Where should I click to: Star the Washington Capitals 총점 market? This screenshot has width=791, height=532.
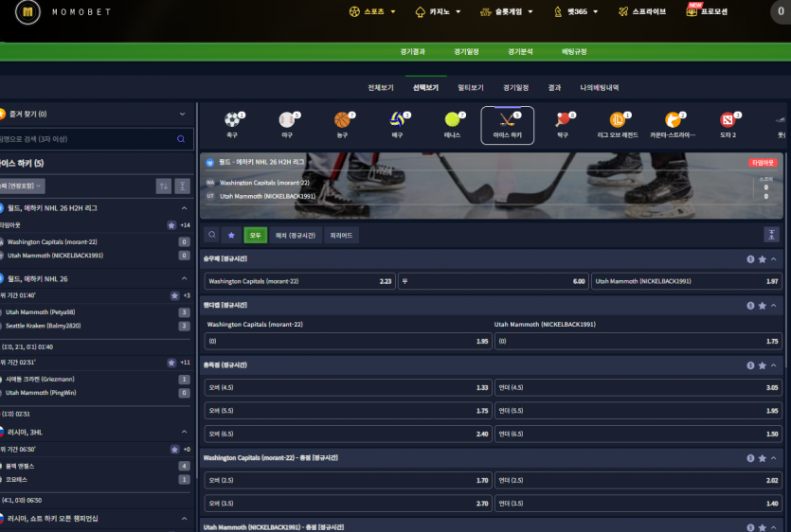(763, 458)
